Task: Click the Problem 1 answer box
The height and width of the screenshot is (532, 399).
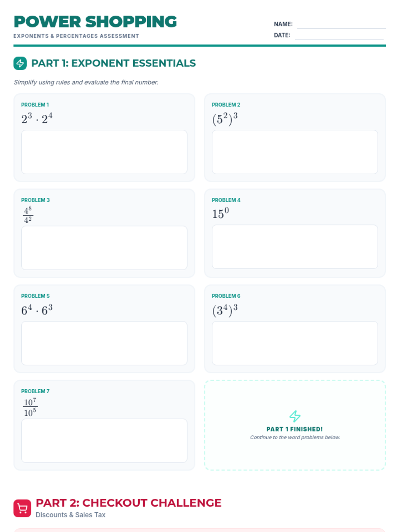Action: click(104, 152)
